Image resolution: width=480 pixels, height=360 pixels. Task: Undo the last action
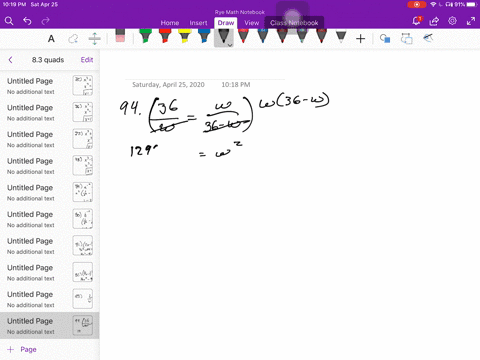tap(27, 21)
